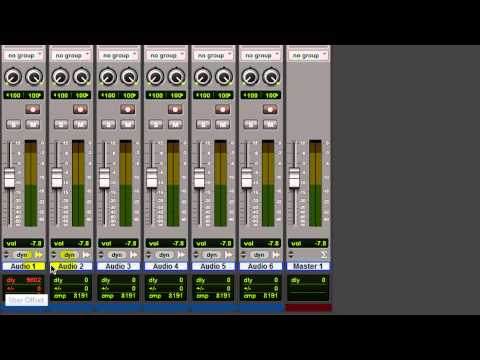Screen dimensions: 480x360
Task: Record-enable the Audio 3 track
Action: (127, 109)
